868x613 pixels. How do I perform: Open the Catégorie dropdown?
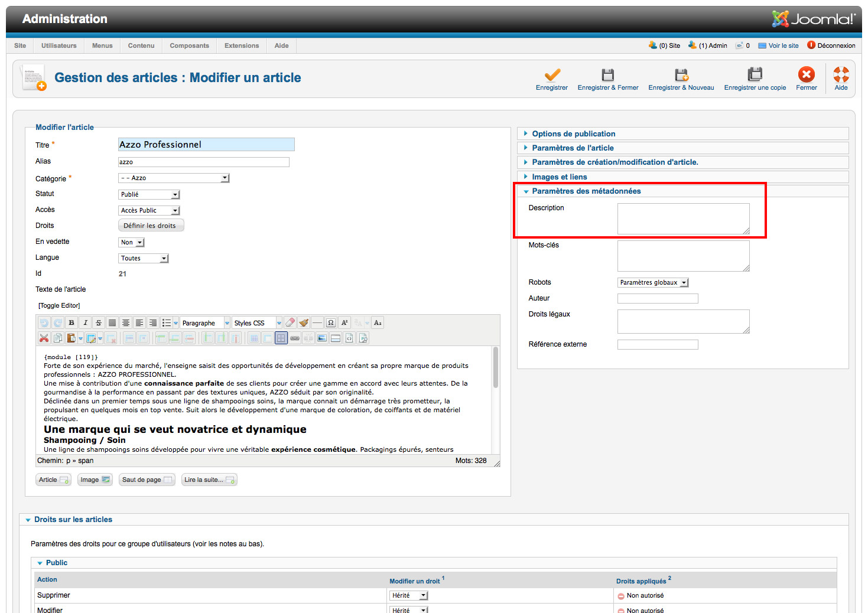[174, 178]
